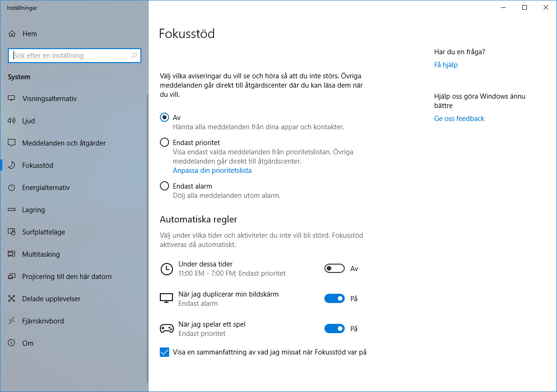The width and height of the screenshot is (557, 392).
Task: Choose the Endast alarm option
Action: click(164, 185)
